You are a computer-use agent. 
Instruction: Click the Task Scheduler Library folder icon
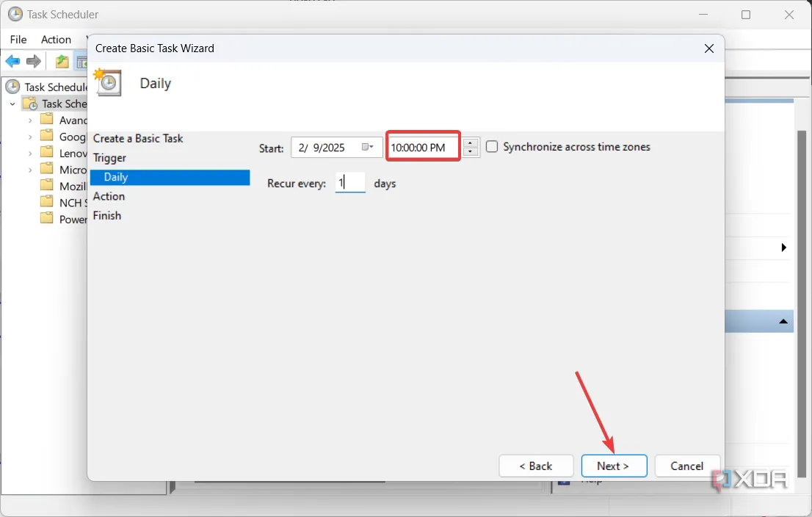[x=30, y=104]
